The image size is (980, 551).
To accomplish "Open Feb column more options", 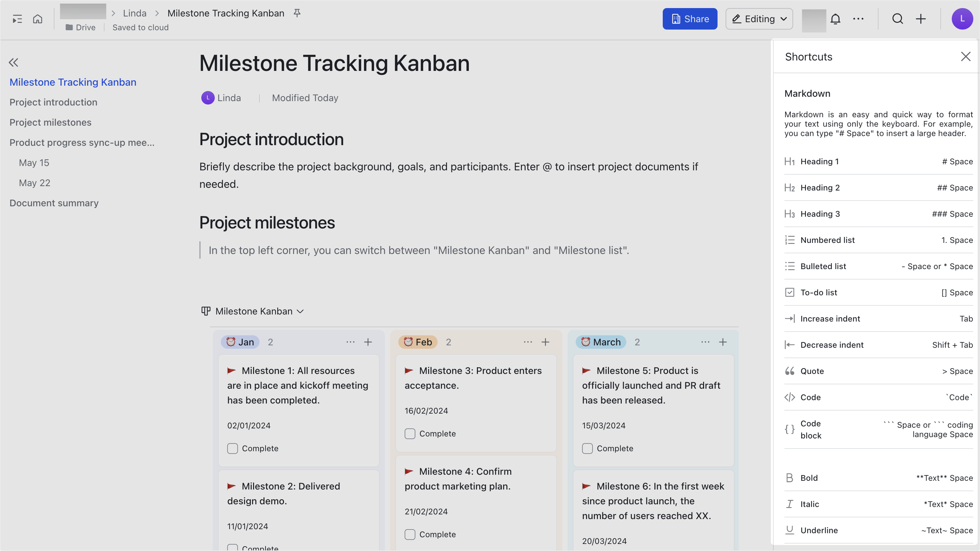I will pos(528,342).
